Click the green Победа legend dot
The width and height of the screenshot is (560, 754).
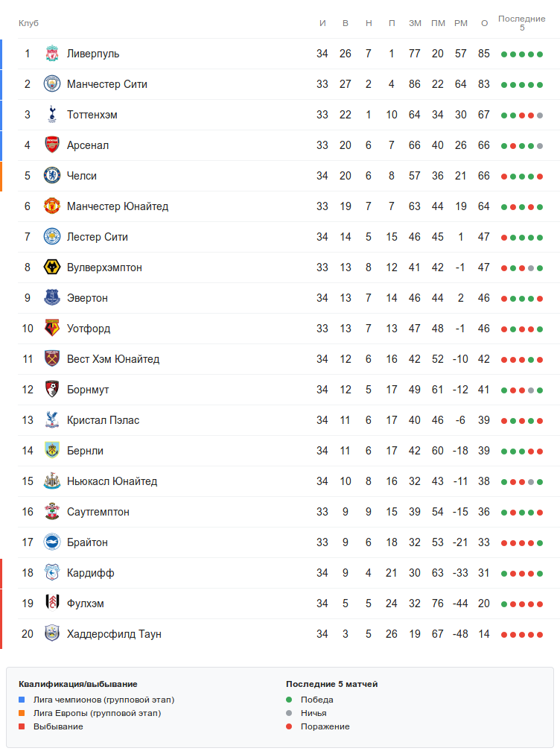coord(289,700)
